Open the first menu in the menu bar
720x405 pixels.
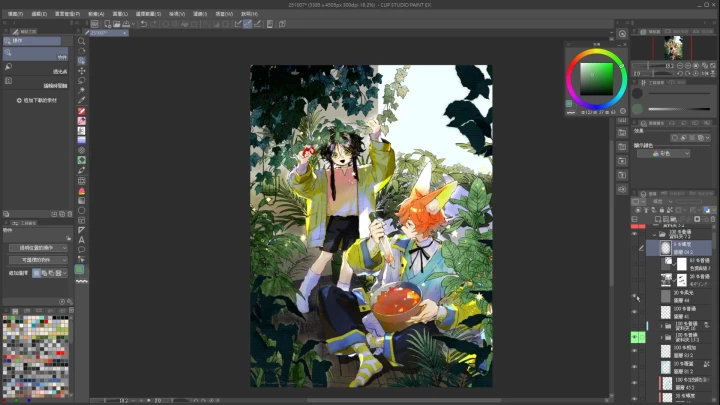tap(13, 14)
